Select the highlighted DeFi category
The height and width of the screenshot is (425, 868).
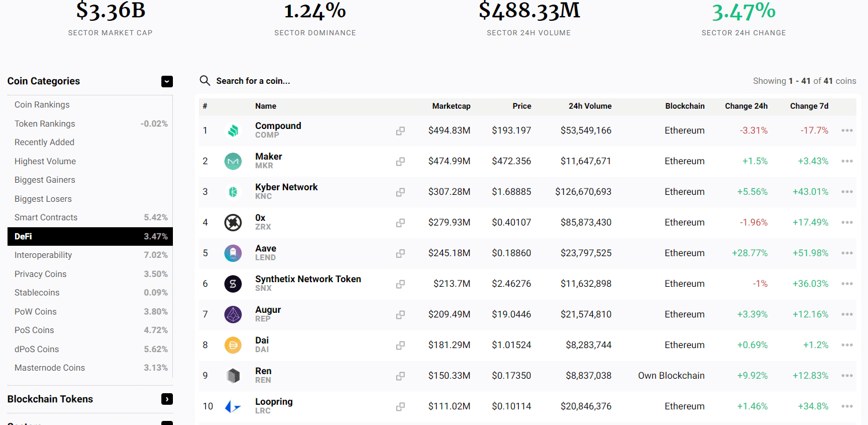point(90,236)
